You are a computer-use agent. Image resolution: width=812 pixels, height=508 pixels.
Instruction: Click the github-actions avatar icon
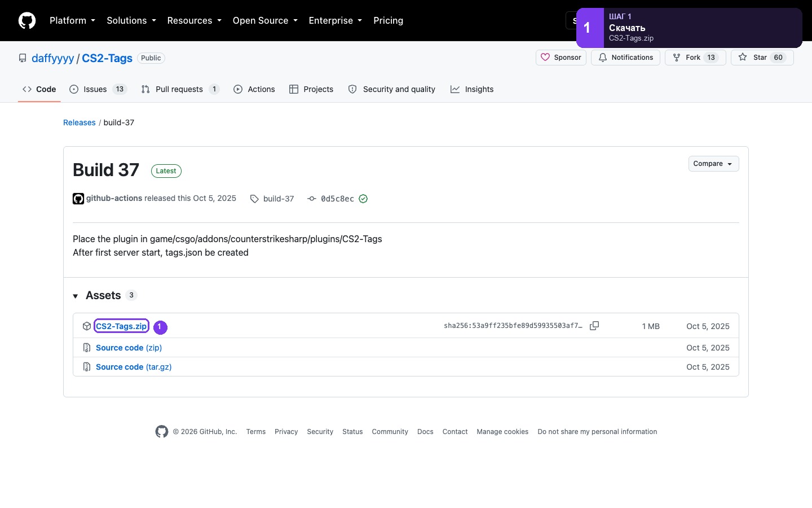(x=78, y=199)
